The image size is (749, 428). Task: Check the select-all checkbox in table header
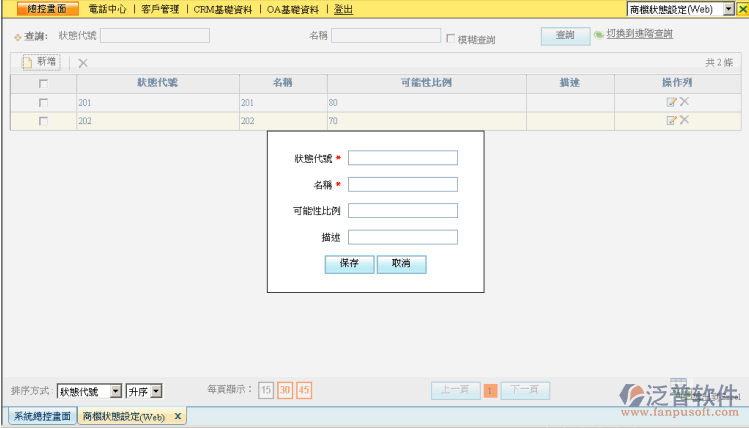(43, 84)
